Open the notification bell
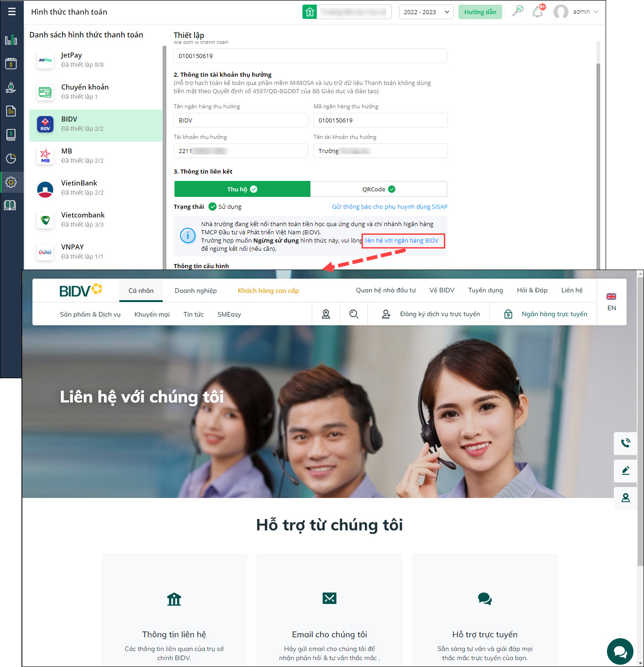The height and width of the screenshot is (667, 644). pyautogui.click(x=538, y=11)
